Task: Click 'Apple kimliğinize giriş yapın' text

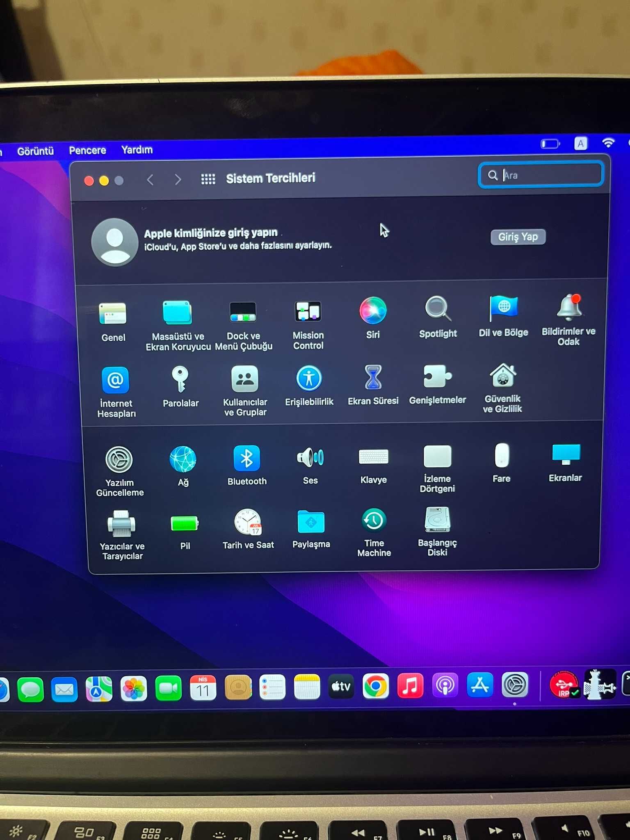Action: [211, 233]
